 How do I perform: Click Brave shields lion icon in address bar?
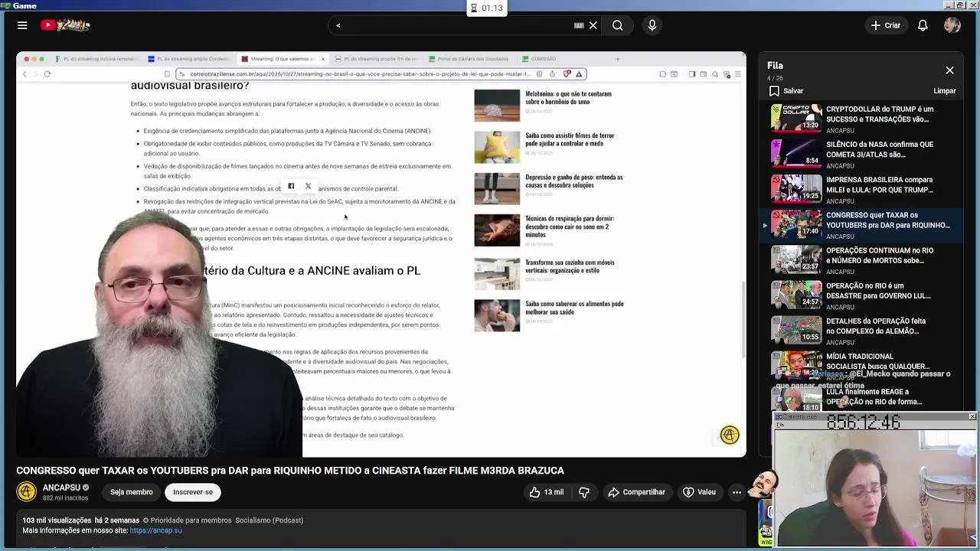point(567,74)
